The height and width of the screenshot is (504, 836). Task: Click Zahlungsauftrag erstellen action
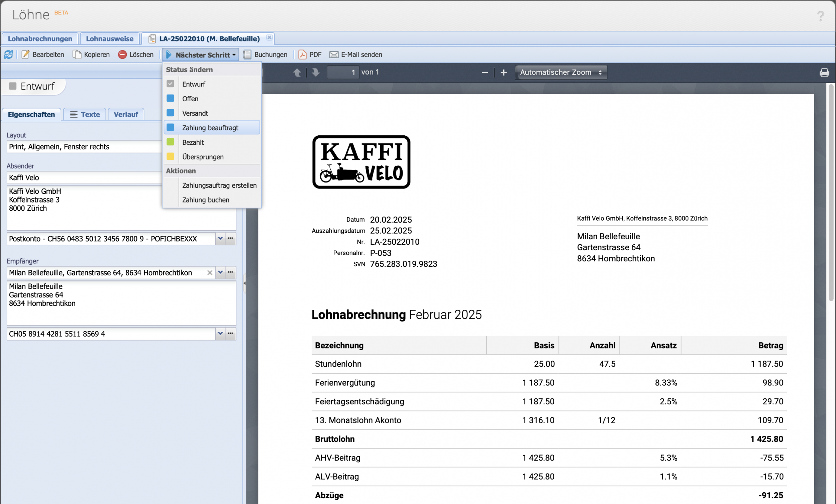219,185
